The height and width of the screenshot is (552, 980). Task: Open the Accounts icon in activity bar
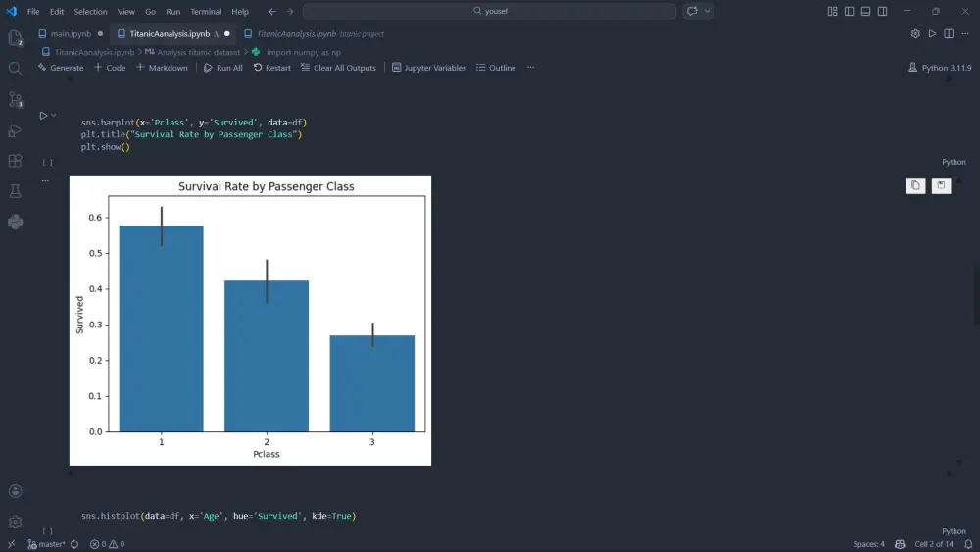point(15,491)
